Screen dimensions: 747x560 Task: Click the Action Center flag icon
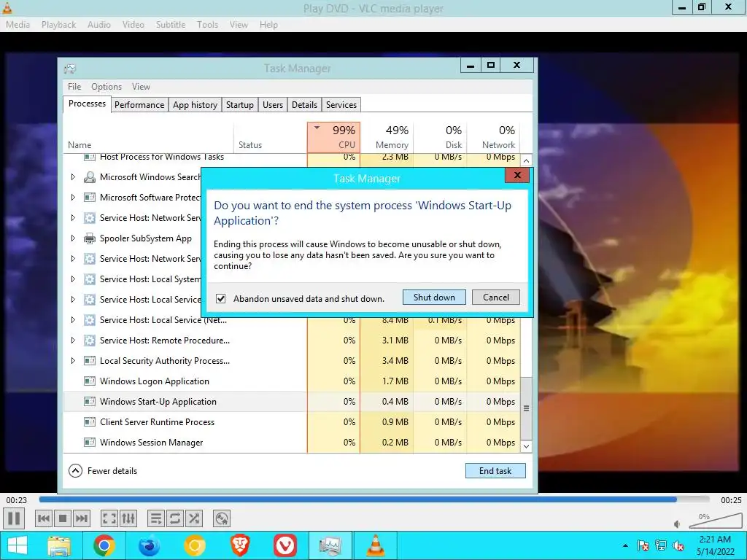pyautogui.click(x=643, y=545)
